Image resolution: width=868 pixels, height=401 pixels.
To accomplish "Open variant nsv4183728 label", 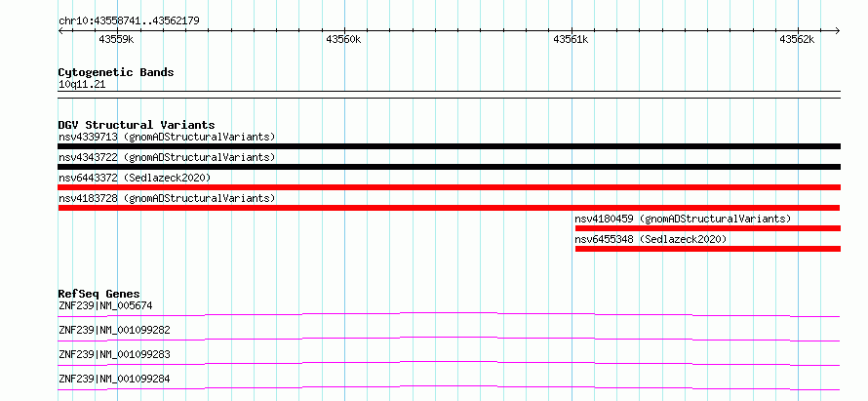I will pos(167,198).
